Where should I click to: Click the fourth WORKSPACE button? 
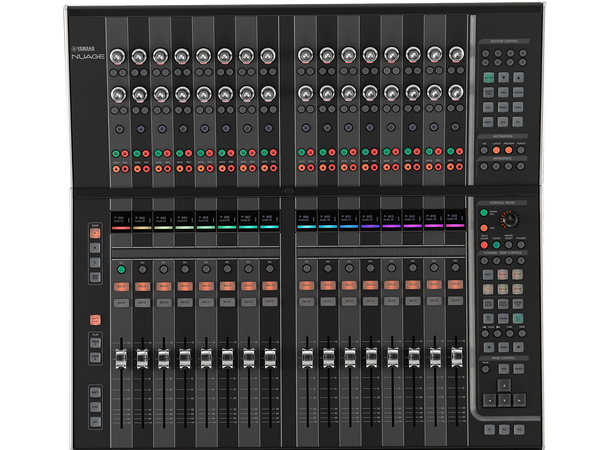tap(521, 166)
